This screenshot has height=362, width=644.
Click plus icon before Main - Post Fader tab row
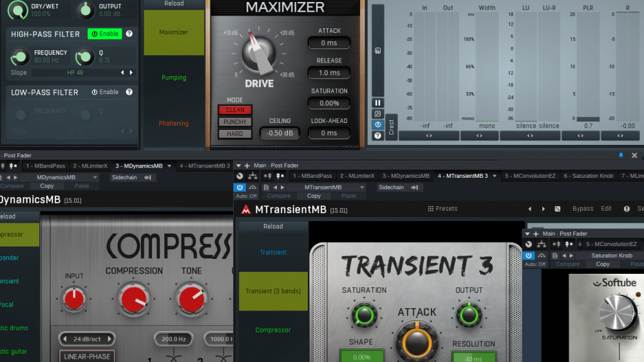click(247, 166)
